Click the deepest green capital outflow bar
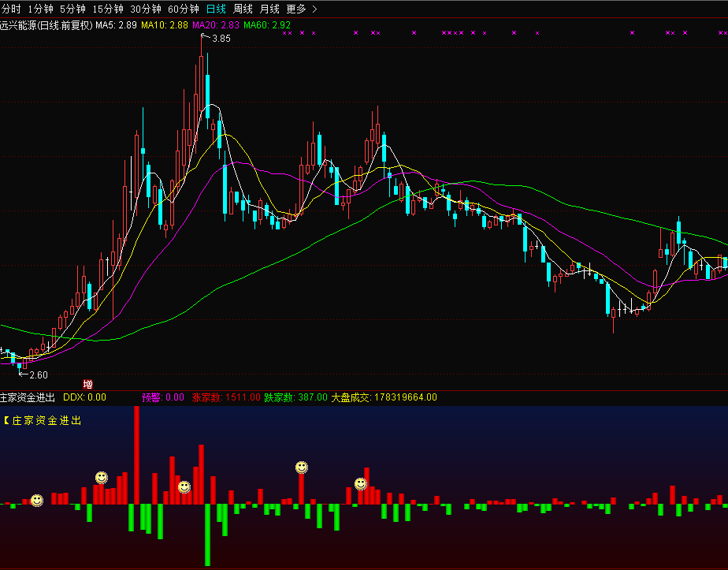 coord(207,535)
